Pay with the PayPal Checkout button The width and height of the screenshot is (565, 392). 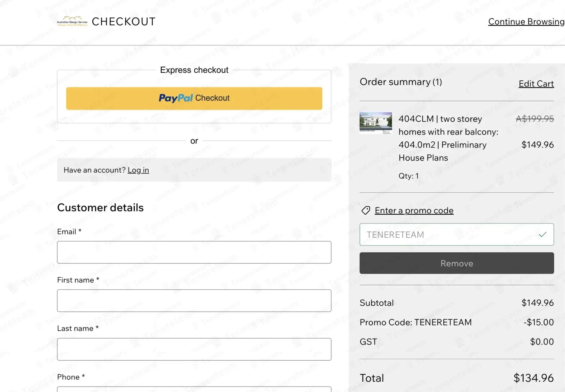tap(194, 98)
